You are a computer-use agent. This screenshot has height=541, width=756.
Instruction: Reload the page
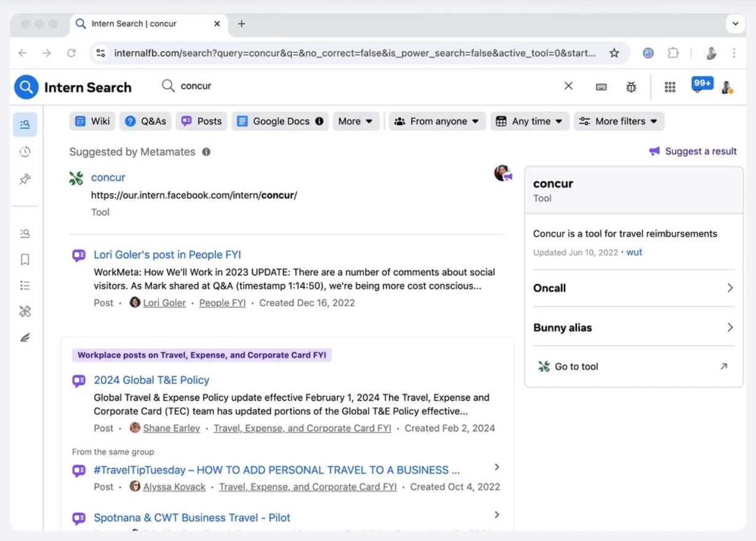pyautogui.click(x=71, y=53)
